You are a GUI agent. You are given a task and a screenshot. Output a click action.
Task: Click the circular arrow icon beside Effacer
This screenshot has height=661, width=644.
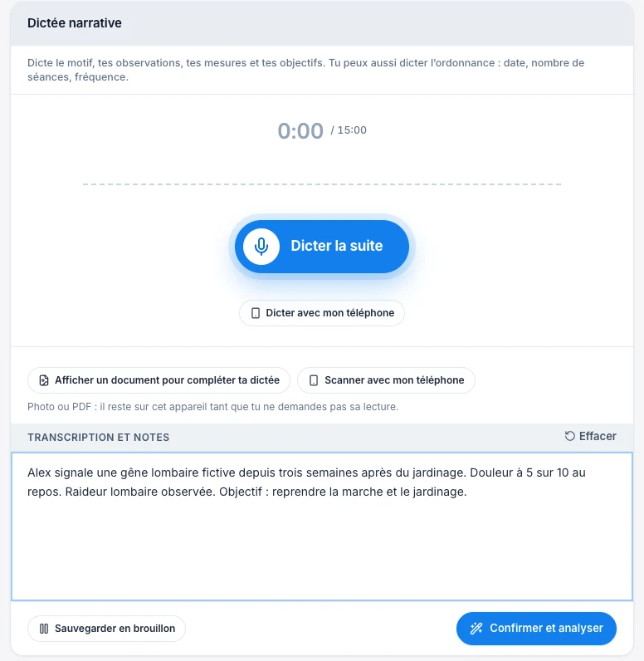[569, 436]
